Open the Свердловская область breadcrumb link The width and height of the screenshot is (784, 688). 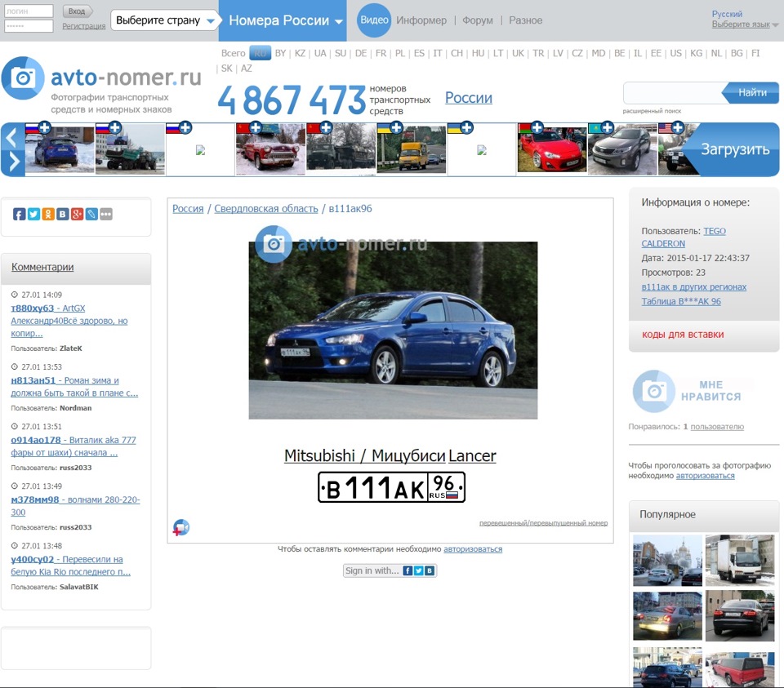pos(266,209)
